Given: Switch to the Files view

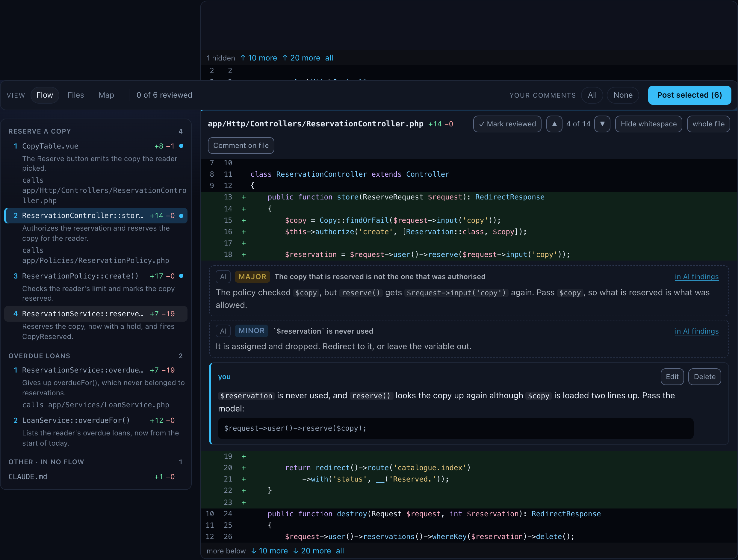Looking at the screenshot, I should pyautogui.click(x=76, y=95).
